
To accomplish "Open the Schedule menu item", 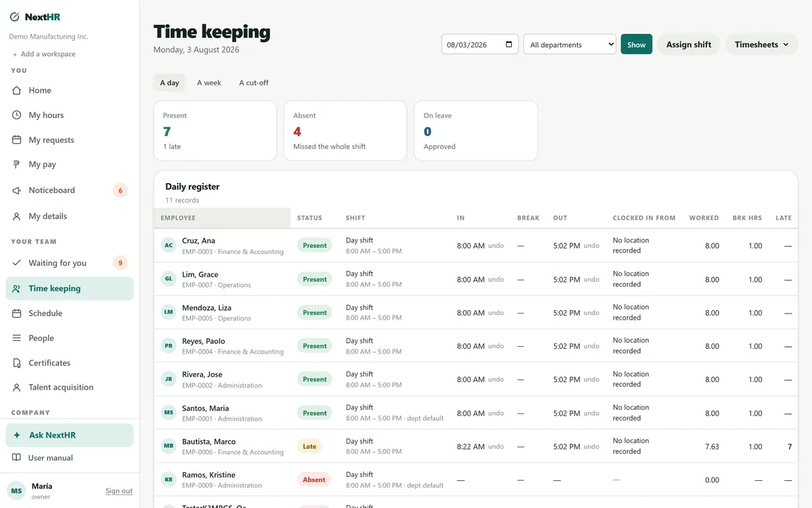I will coord(70,314).
